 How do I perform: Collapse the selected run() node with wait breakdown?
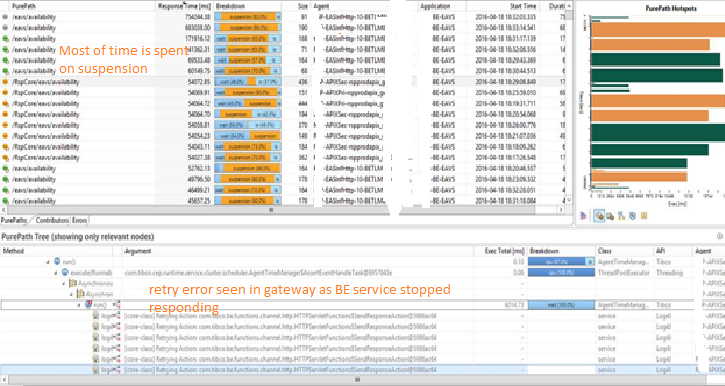(80, 305)
